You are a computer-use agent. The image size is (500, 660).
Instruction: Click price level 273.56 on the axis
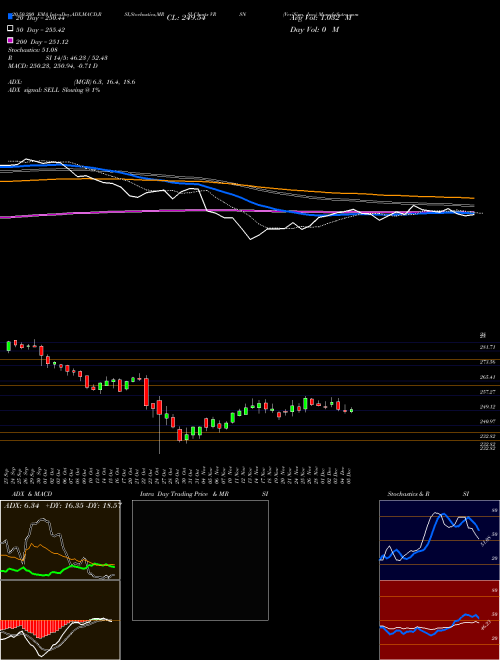pyautogui.click(x=489, y=362)
